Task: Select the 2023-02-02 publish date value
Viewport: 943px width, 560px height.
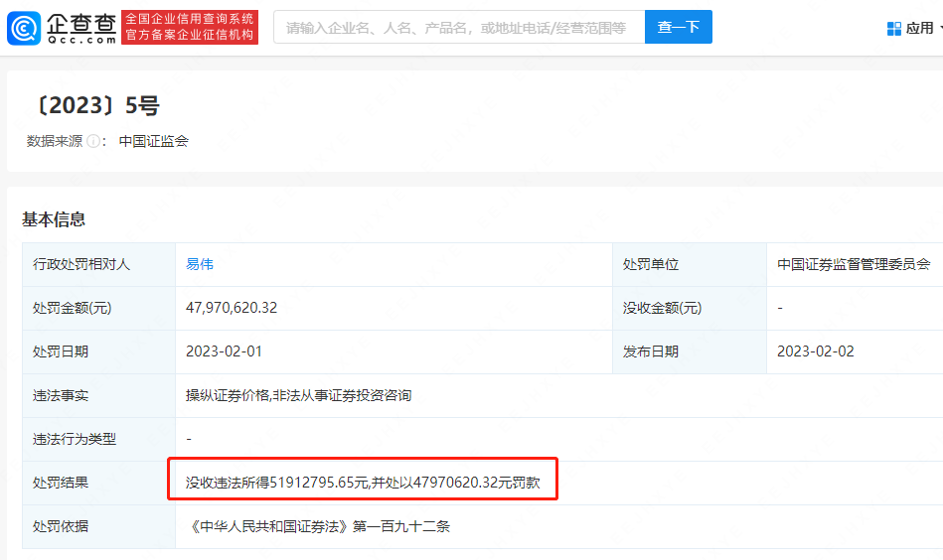Action: coord(816,351)
